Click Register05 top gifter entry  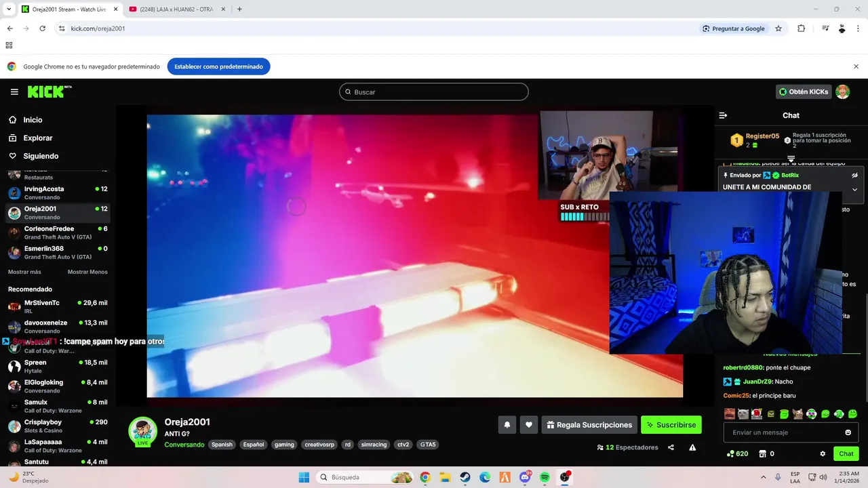pyautogui.click(x=755, y=140)
